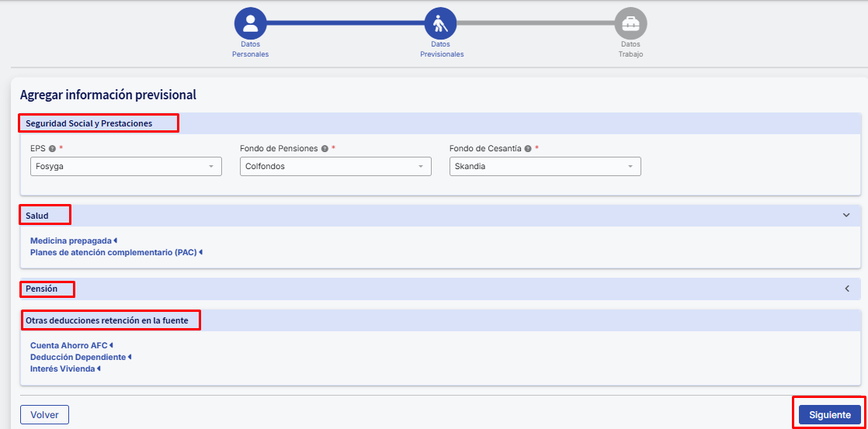Click the Volver button
Viewport: 868px width, 429px height.
(x=44, y=414)
